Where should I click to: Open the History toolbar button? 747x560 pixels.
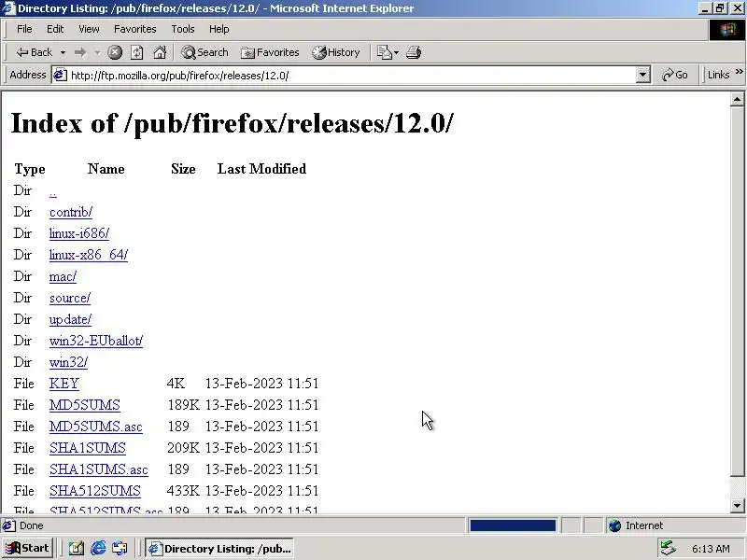pyautogui.click(x=336, y=52)
